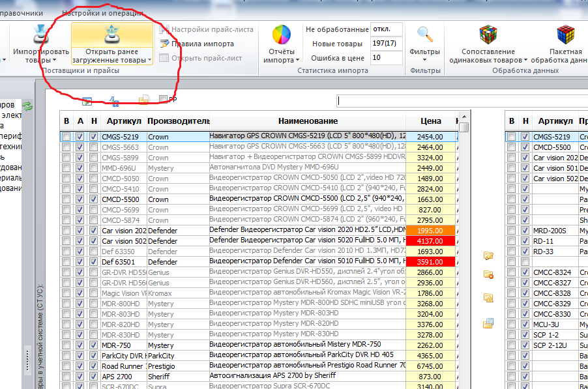Select the orange price cell 1995.00

coord(430,231)
